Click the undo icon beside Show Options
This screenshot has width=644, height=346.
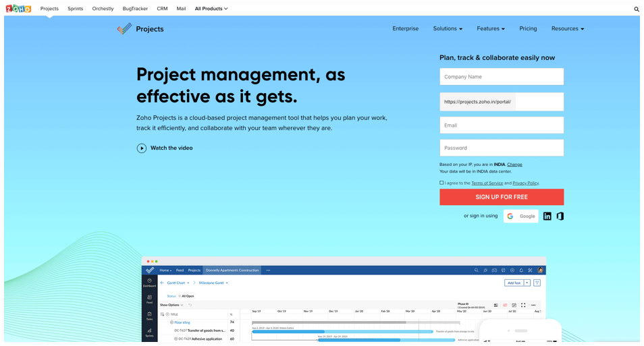click(190, 305)
